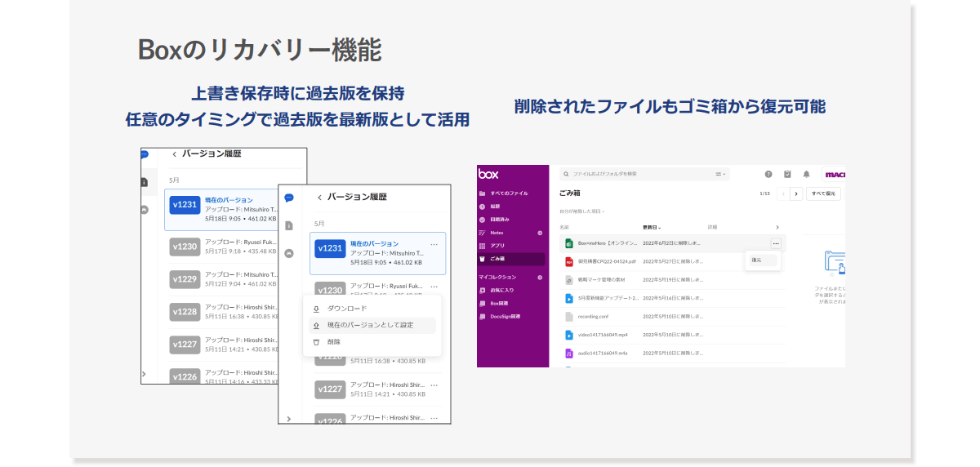Screen dimensions: 980x467
Task: Sort the trash list by the 名前 column
Action: pos(564,227)
